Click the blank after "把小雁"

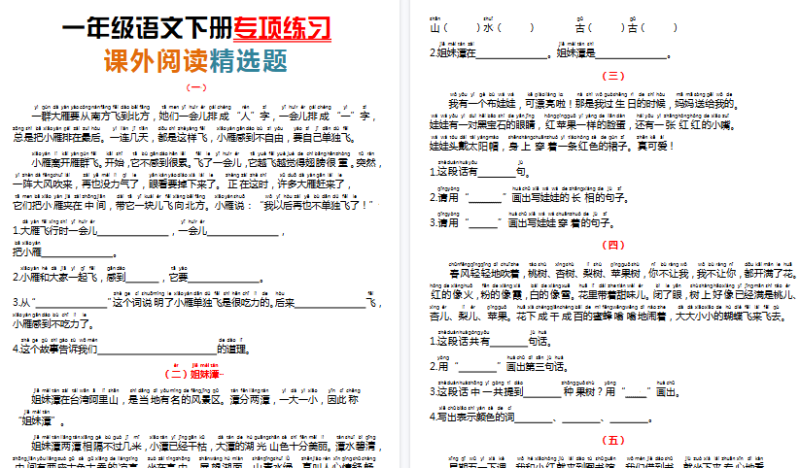(x=78, y=252)
